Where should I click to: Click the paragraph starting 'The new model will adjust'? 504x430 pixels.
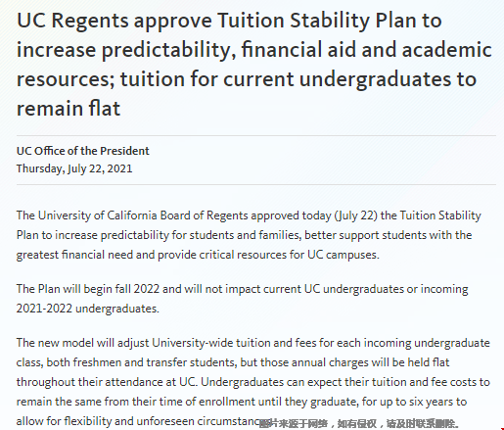tap(253, 382)
